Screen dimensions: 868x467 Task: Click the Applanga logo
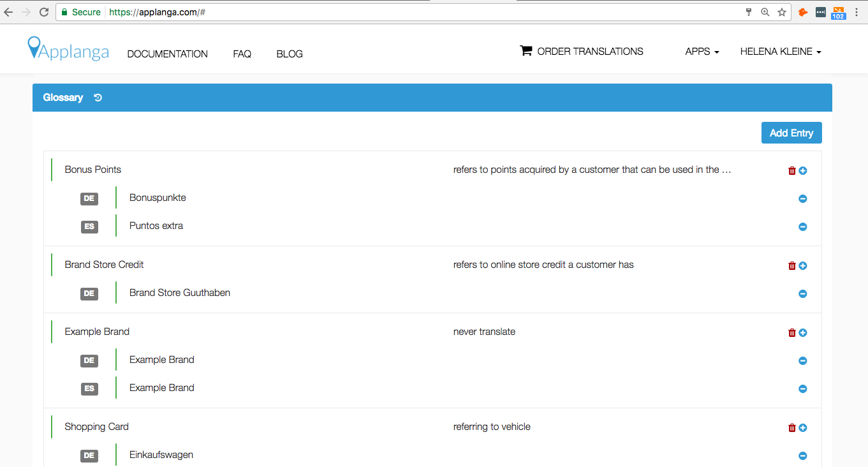click(68, 50)
